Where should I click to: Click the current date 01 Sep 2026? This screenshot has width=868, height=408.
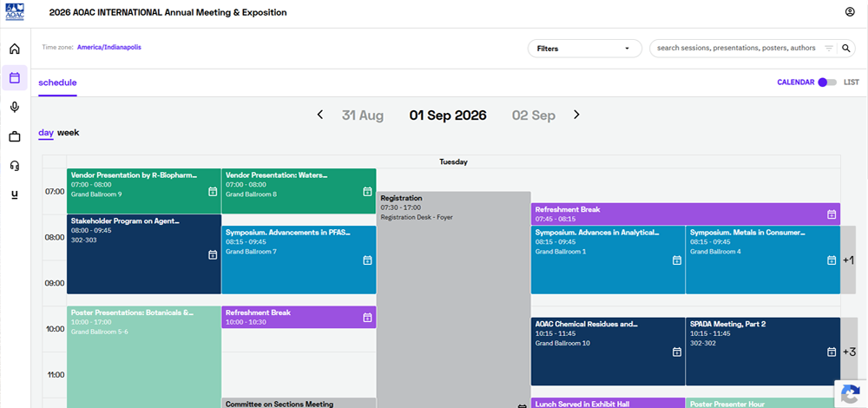point(448,115)
